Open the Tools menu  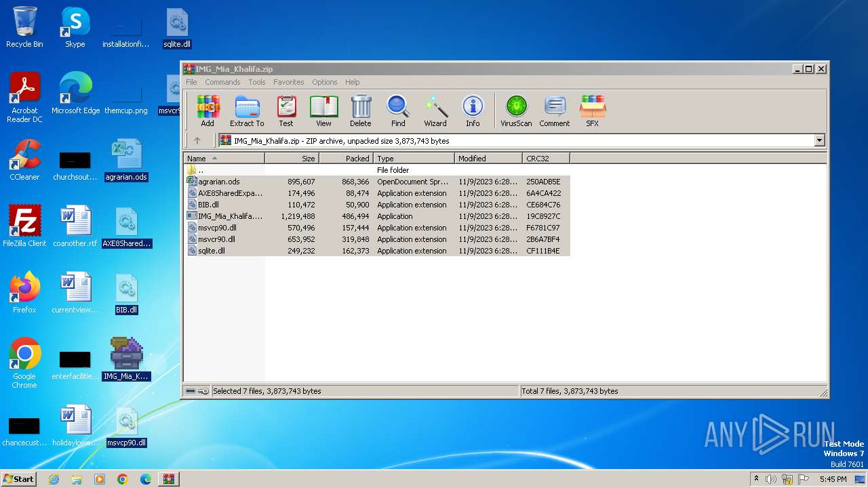click(257, 82)
